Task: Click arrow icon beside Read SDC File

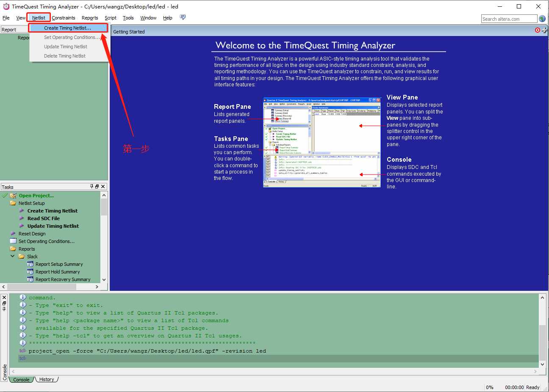Action: [x=22, y=218]
